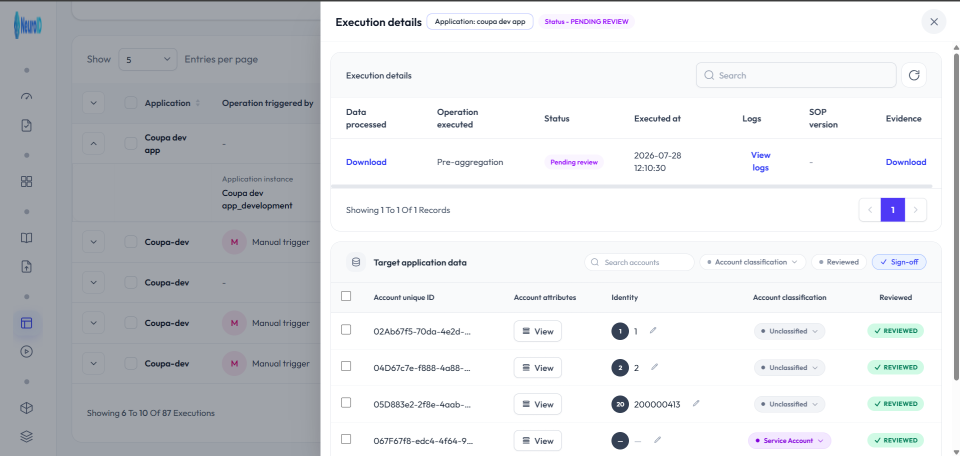960x456 pixels.
Task: Click identity badge 2 in 04D67c7e row
Action: (x=620, y=368)
